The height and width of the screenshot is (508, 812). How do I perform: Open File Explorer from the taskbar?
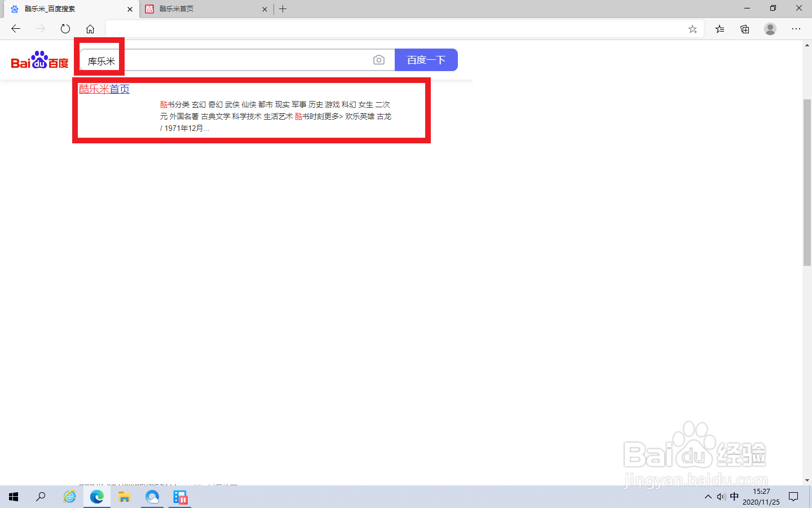pyautogui.click(x=125, y=497)
